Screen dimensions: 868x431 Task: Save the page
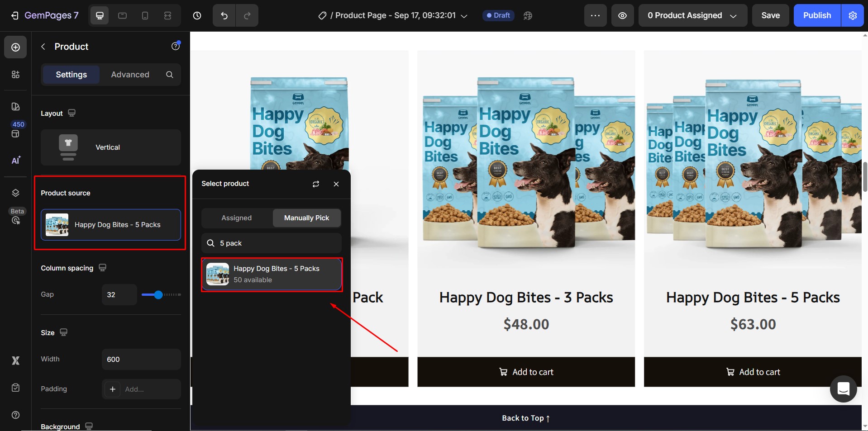pos(770,15)
